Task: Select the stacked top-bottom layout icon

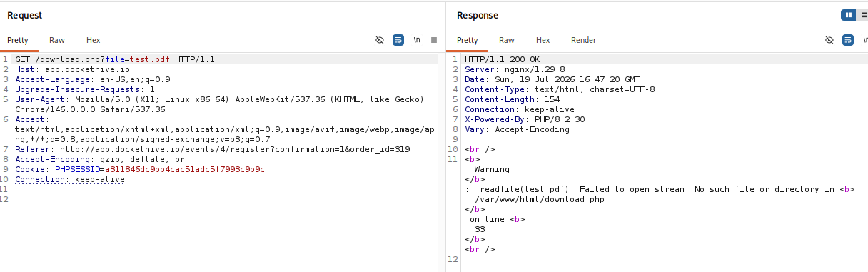Action: (863, 14)
